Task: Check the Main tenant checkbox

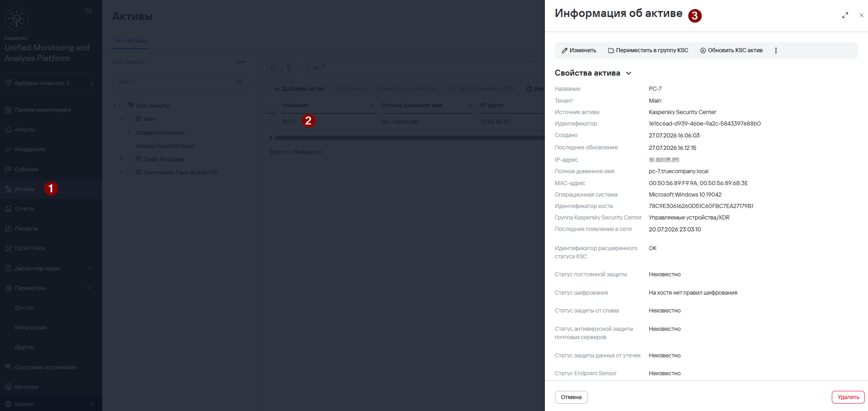Action: (130, 119)
